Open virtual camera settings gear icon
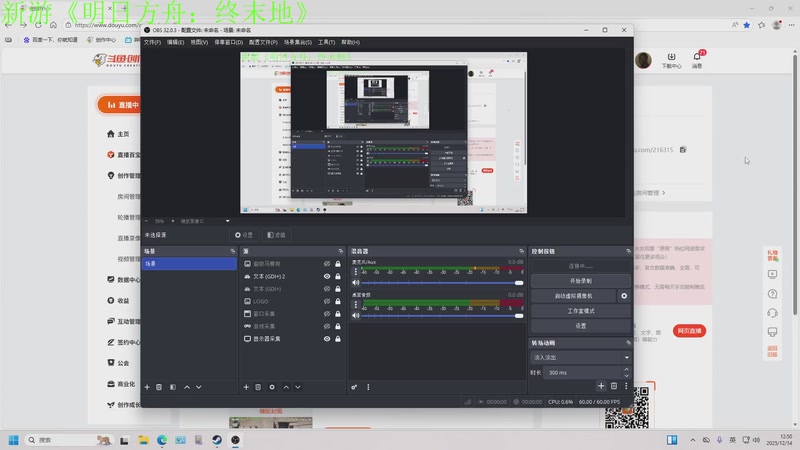 (x=624, y=296)
